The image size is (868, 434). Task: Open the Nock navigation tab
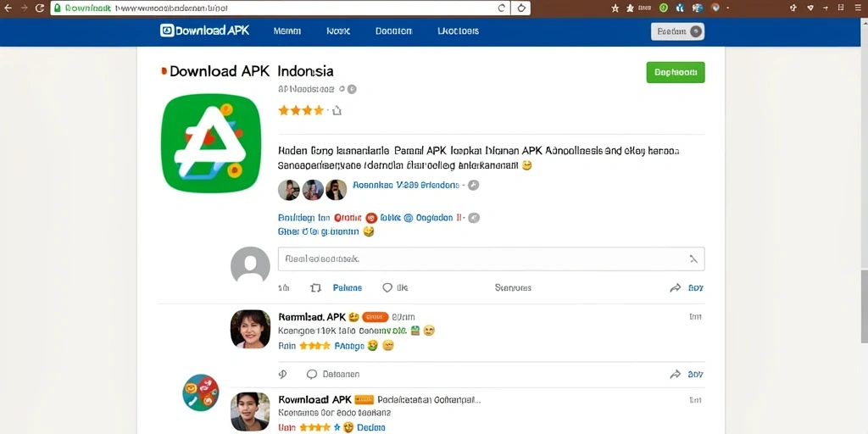pos(338,31)
